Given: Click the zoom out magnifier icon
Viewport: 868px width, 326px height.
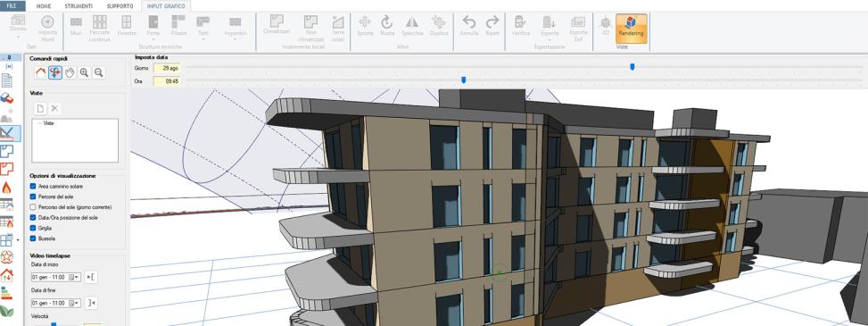Looking at the screenshot, I should click(98, 72).
